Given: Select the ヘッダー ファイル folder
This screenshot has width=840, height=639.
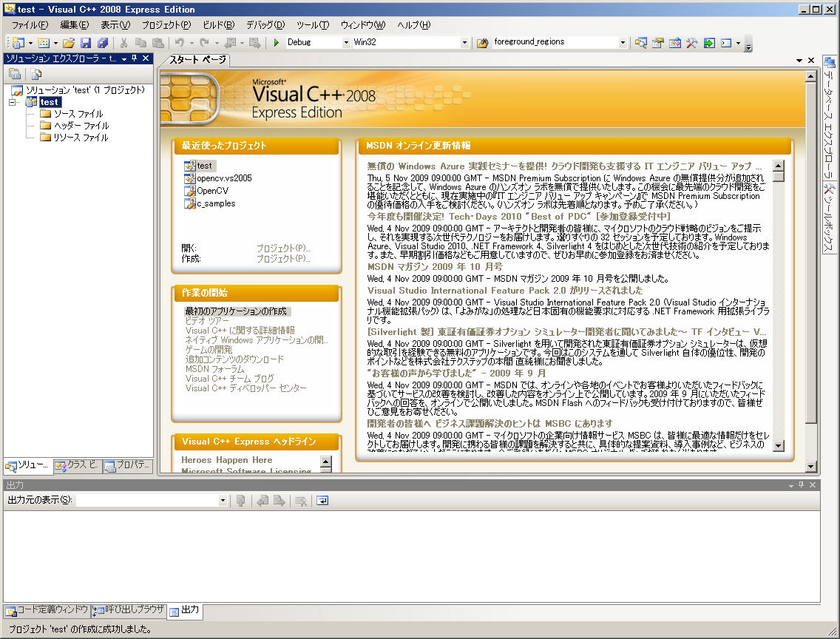Looking at the screenshot, I should [x=81, y=125].
